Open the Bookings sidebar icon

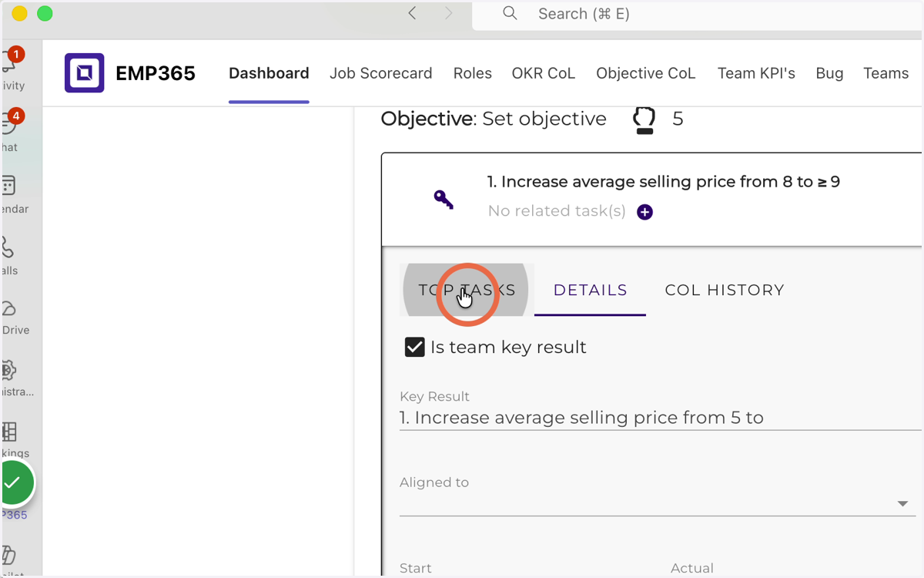pyautogui.click(x=9, y=432)
